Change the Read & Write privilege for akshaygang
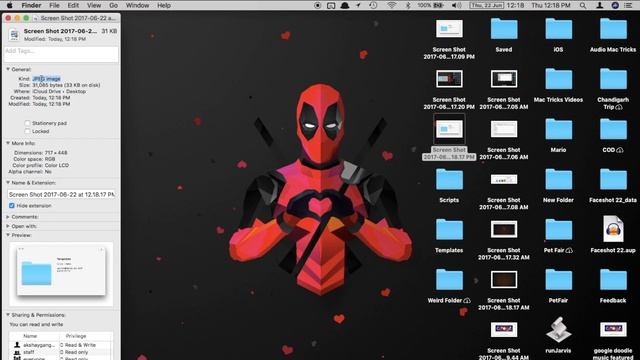This screenshot has width=640, height=360. click(78, 345)
